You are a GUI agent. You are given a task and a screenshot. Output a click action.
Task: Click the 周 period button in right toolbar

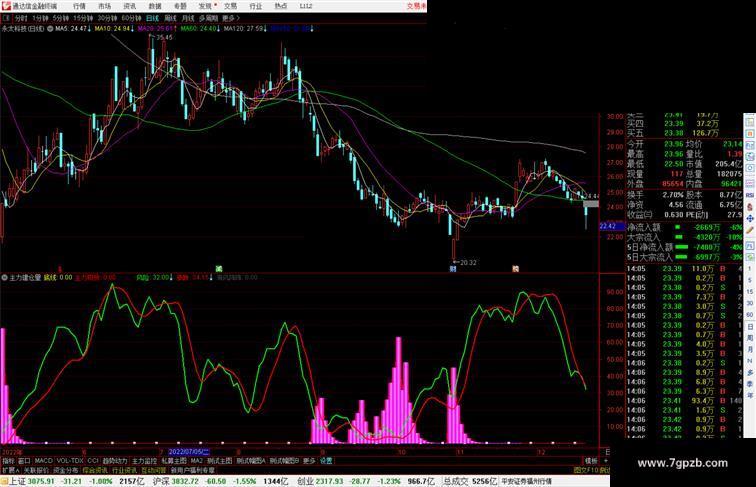[x=750, y=338]
